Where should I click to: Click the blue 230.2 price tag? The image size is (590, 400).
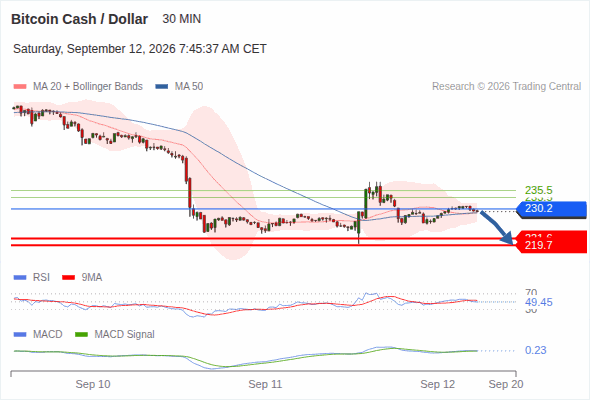pyautogui.click(x=552, y=209)
